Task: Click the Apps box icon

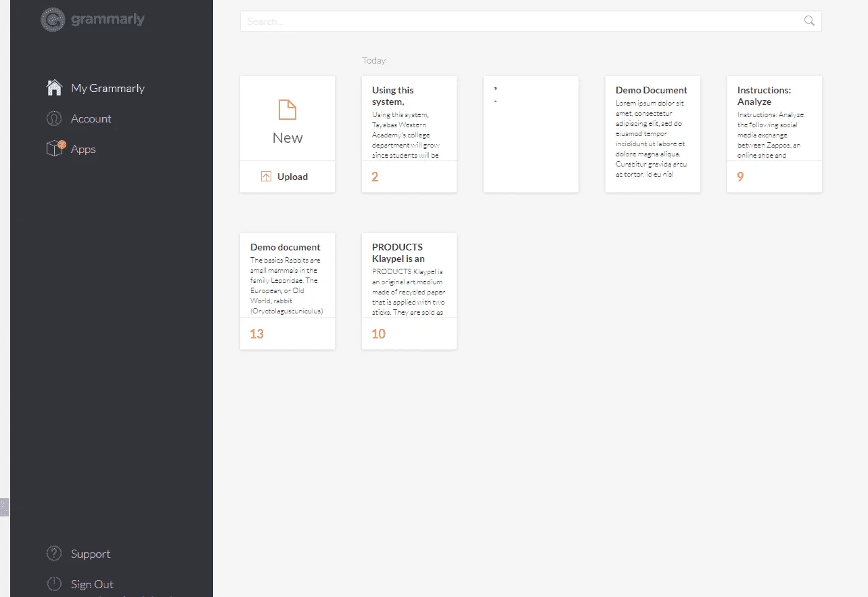Action: 55,148
